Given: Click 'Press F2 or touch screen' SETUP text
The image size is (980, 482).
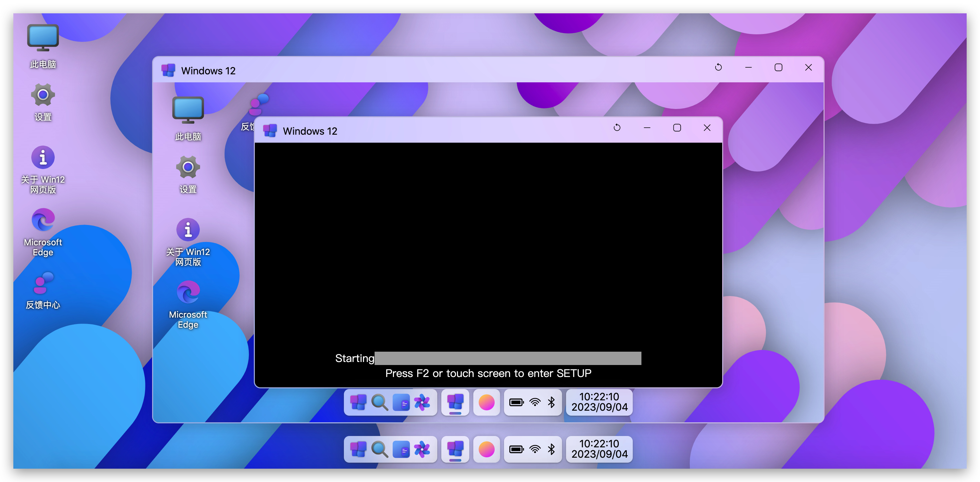Looking at the screenshot, I should (x=488, y=373).
